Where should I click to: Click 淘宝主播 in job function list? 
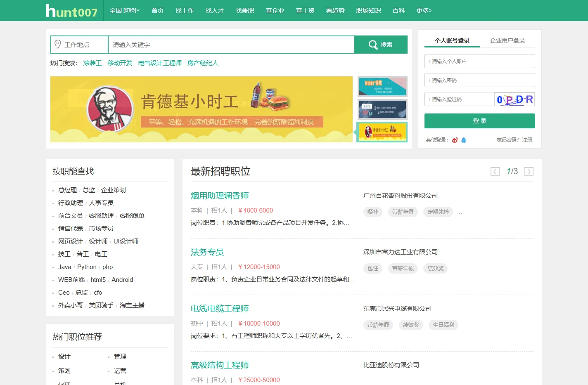132,305
